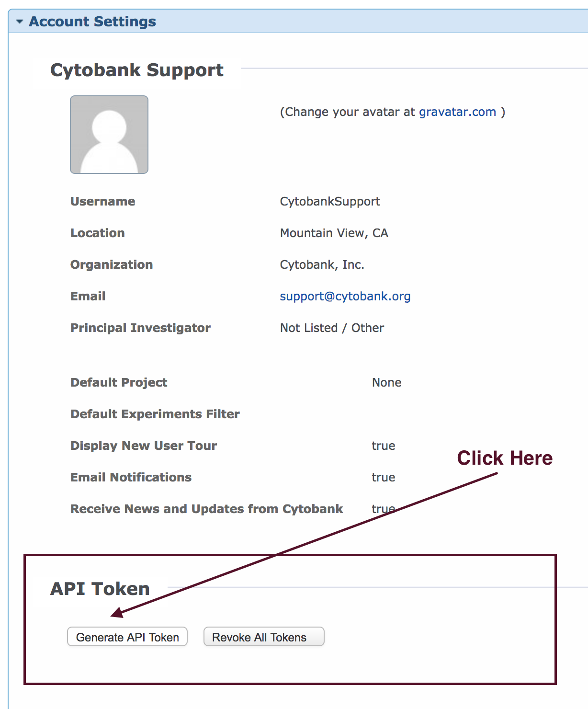
Task: Click the Receive News and Updates label
Action: (x=206, y=509)
